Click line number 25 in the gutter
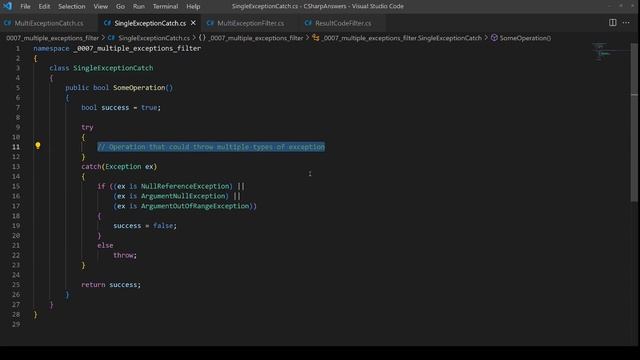 [16, 285]
